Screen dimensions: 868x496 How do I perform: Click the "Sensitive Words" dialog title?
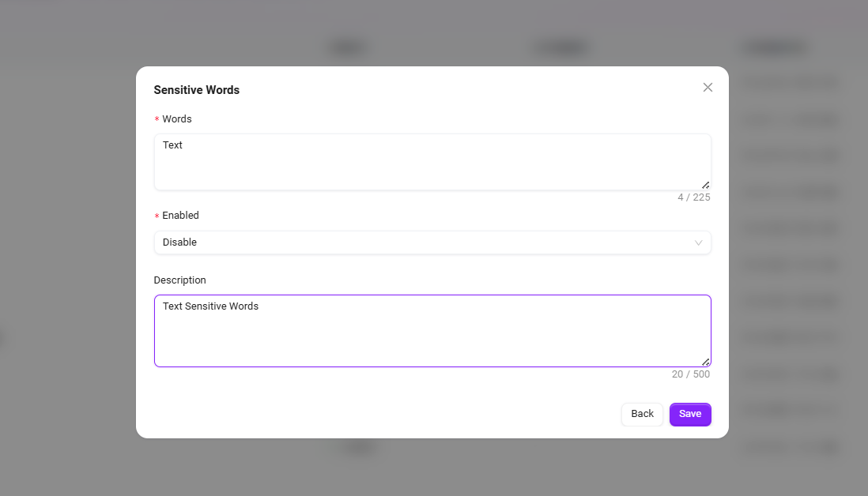coord(197,90)
